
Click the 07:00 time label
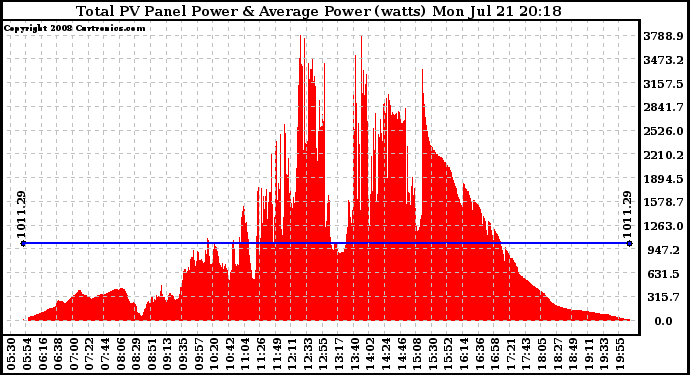click(x=73, y=354)
